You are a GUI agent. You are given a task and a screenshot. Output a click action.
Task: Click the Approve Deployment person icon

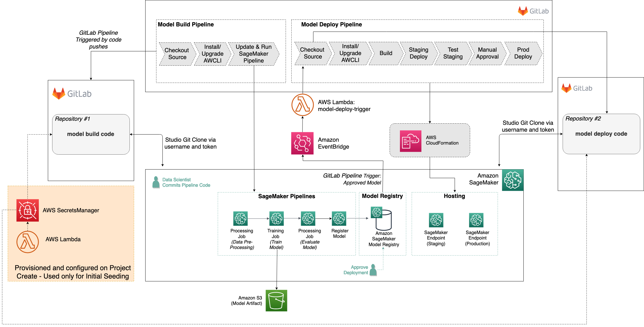[373, 270]
